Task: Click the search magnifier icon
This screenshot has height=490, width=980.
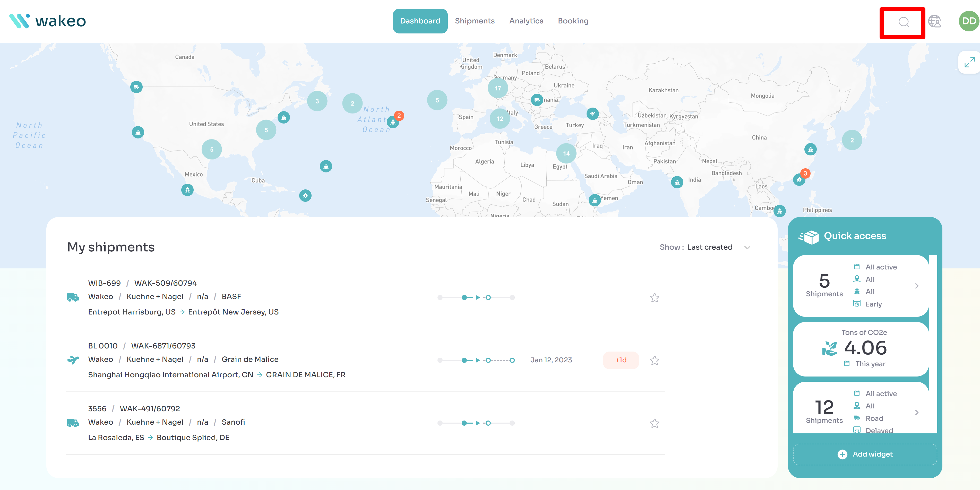Action: pyautogui.click(x=904, y=22)
